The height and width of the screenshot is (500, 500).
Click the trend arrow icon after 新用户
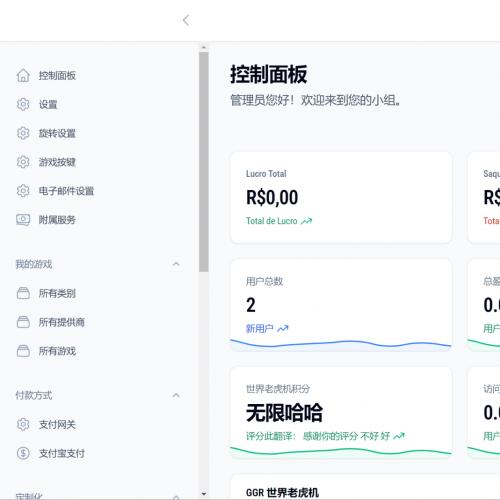pos(283,329)
